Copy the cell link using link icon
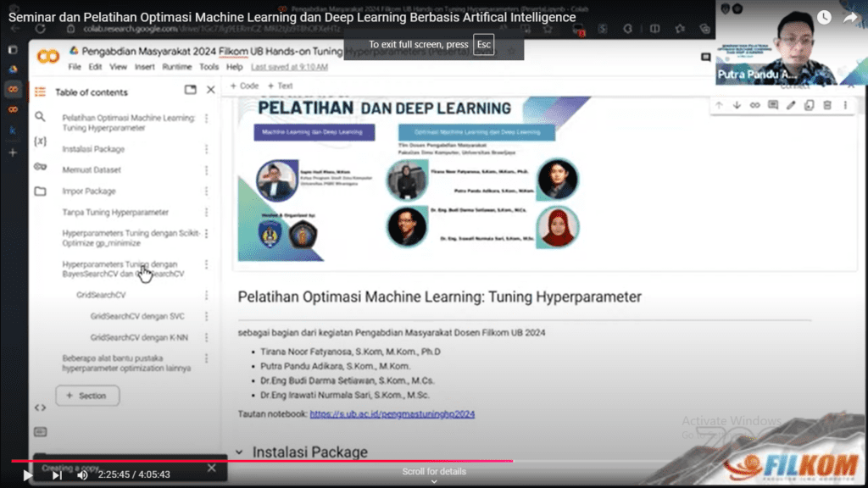 (755, 106)
